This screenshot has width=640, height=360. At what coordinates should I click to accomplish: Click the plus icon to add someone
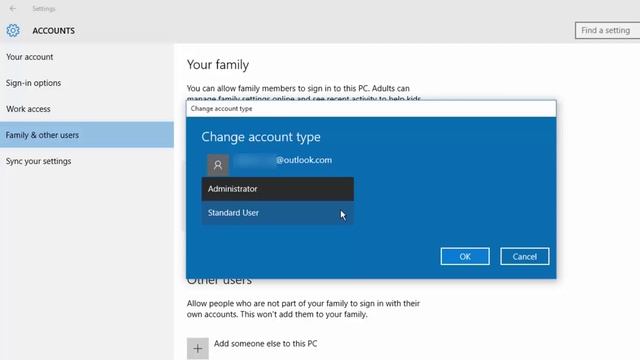pyautogui.click(x=198, y=349)
